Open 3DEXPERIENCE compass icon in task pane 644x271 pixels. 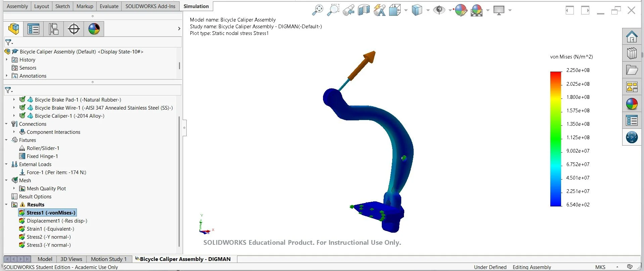pos(632,137)
